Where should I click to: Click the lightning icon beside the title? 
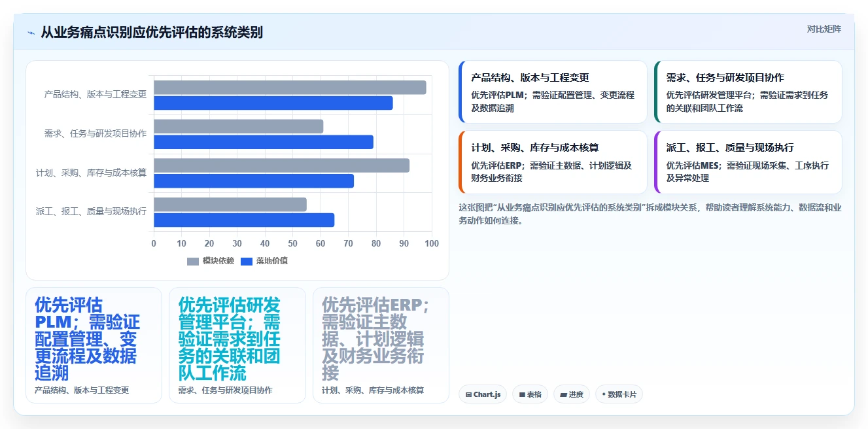click(31, 33)
